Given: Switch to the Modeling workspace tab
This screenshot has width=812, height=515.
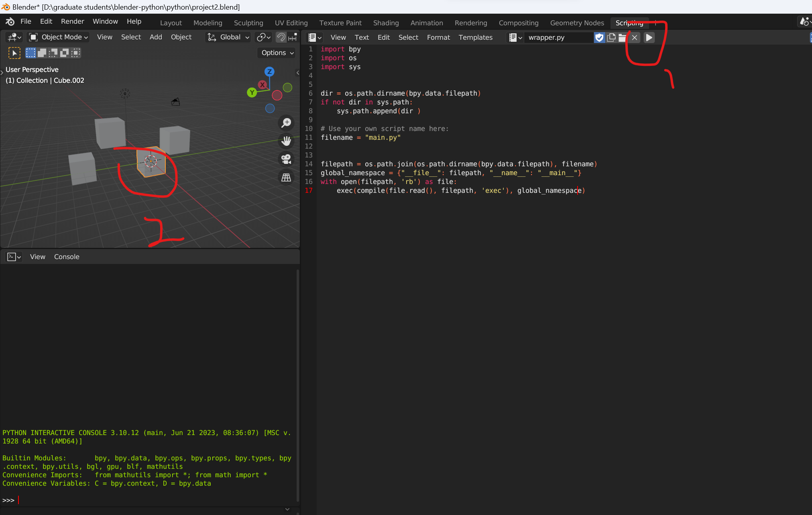Looking at the screenshot, I should click(208, 23).
